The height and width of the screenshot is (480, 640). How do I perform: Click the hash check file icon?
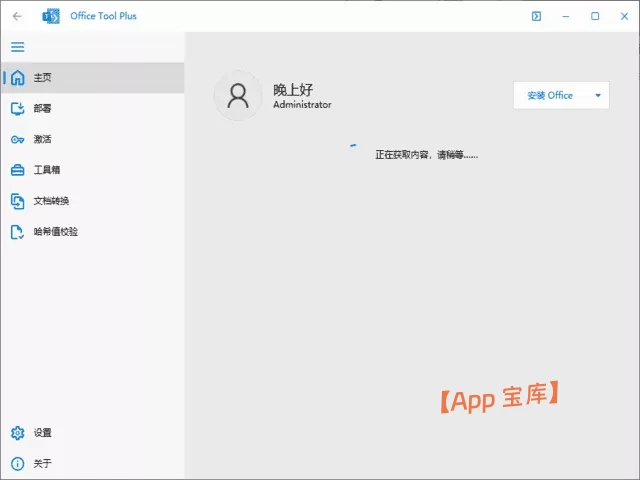click(x=18, y=232)
